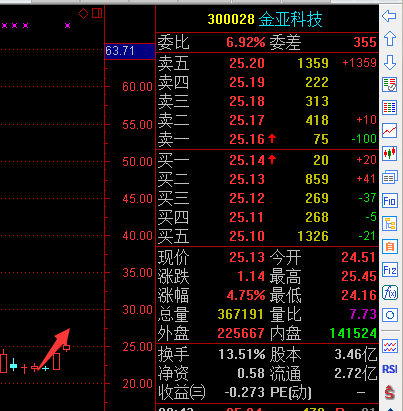Open the overlapping windows detail icon
Image resolution: width=403 pixels, height=411 pixels.
point(389,177)
